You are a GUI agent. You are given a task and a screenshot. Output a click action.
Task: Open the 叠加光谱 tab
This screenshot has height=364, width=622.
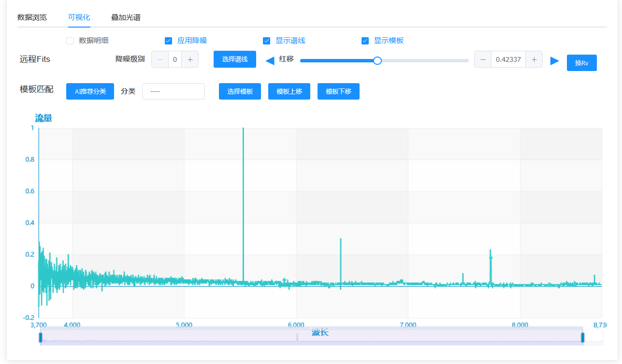click(126, 17)
